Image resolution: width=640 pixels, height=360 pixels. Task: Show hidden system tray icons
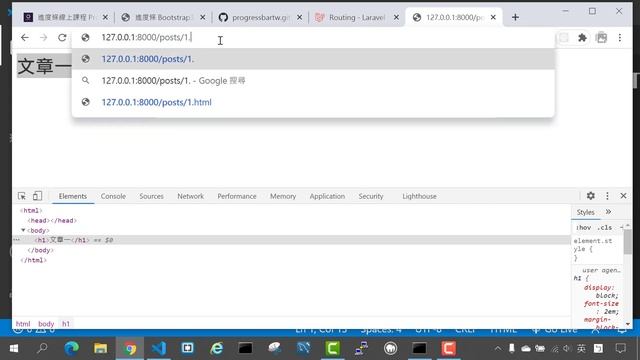coord(498,349)
